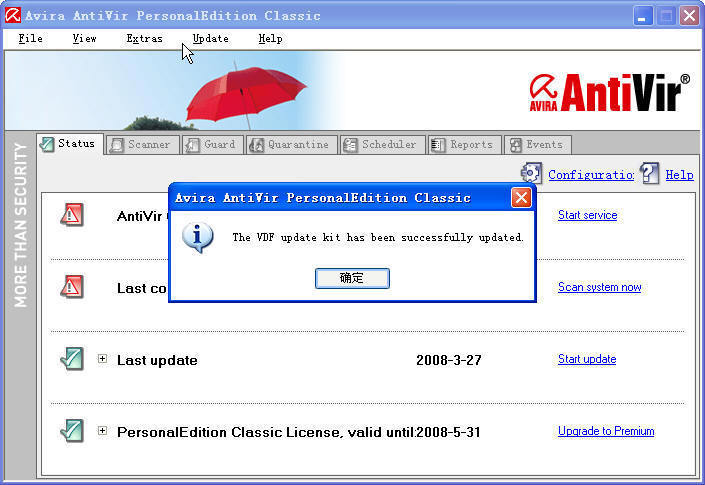Open the Update menu
This screenshot has height=485, width=705.
[210, 38]
